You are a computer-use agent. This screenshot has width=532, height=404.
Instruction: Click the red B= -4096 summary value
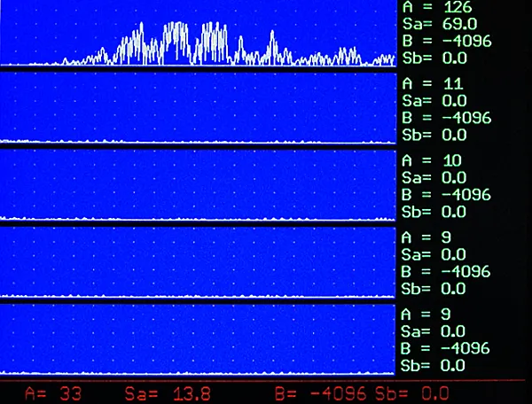pos(321,394)
